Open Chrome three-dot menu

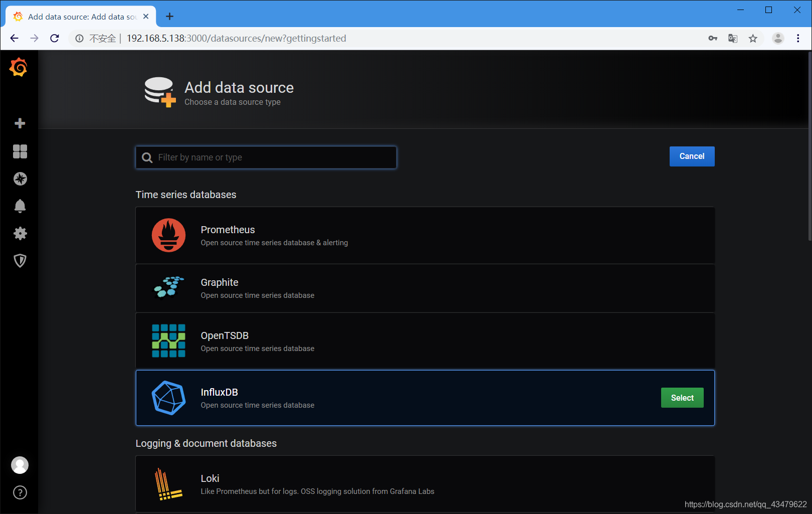click(x=798, y=38)
